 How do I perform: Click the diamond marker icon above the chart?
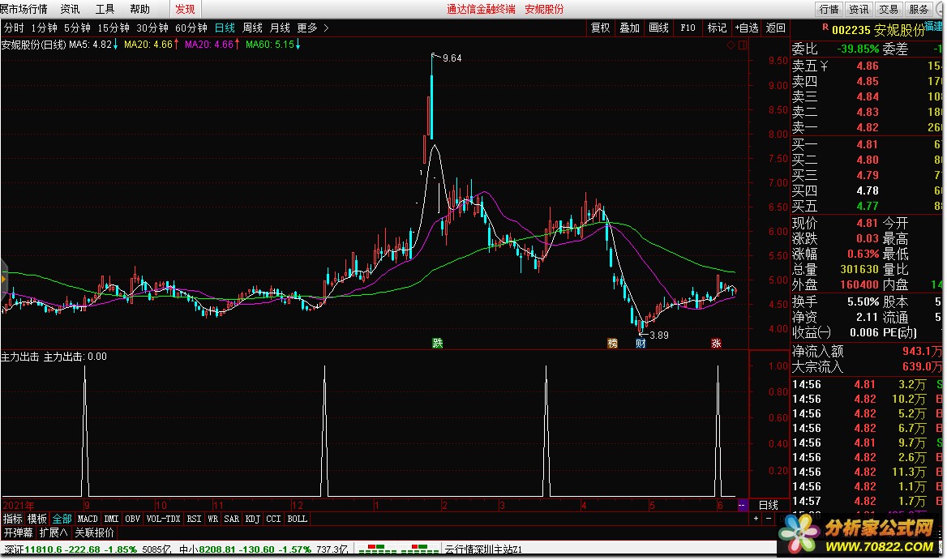coord(731,45)
